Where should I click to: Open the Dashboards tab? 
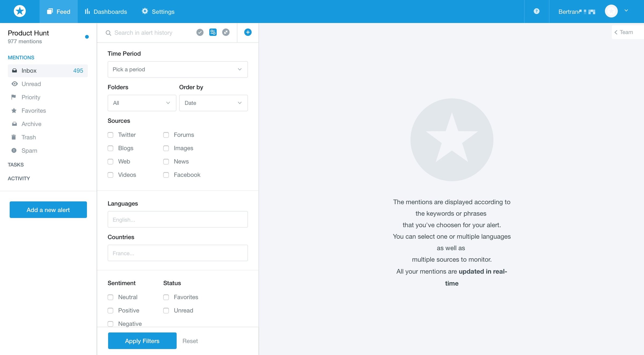[x=106, y=12]
